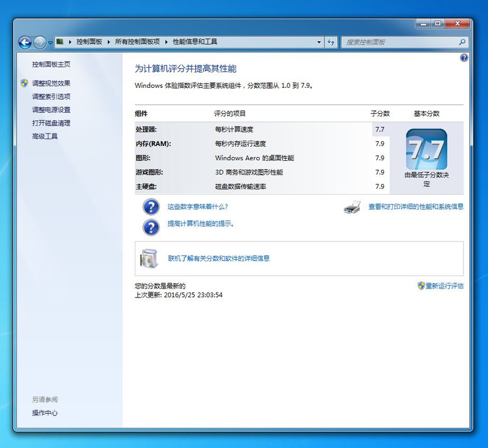Click Windows Aero 的桌面性能 description text
The image size is (488, 448).
pos(254,158)
